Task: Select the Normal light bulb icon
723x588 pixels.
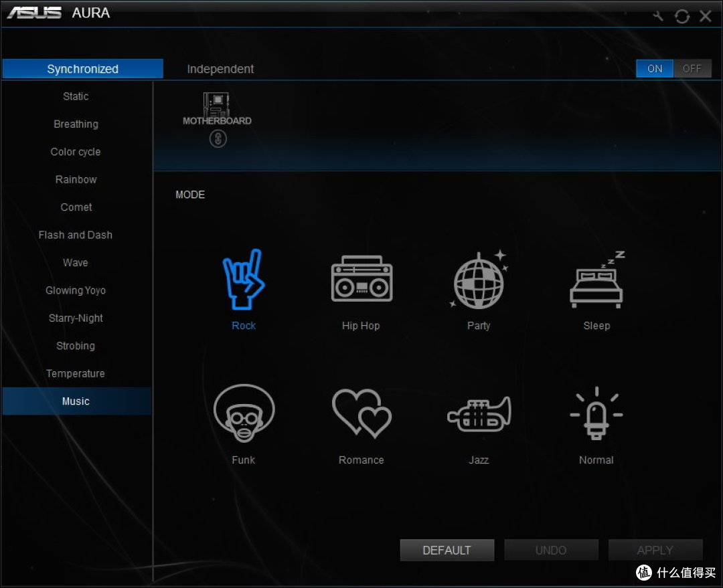Action: [x=596, y=413]
